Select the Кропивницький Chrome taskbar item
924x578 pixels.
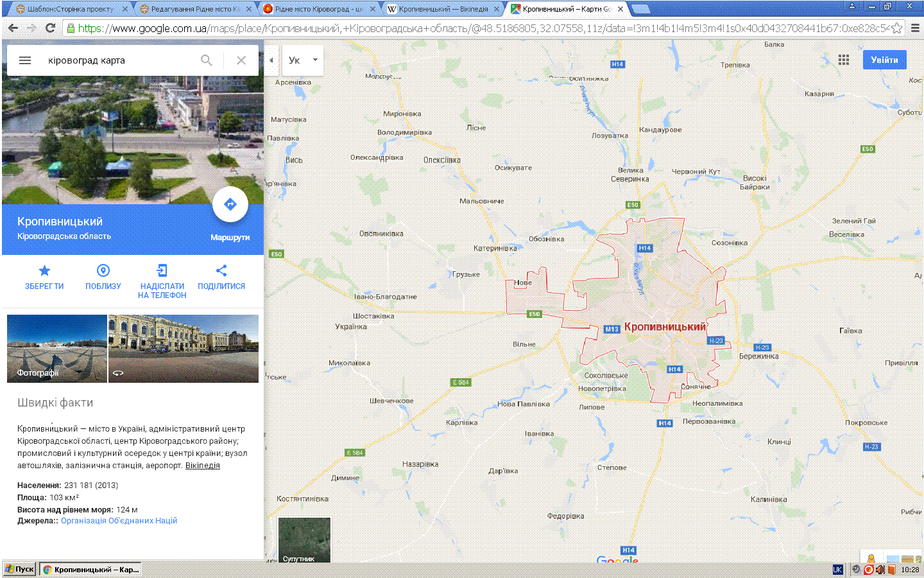90,570
